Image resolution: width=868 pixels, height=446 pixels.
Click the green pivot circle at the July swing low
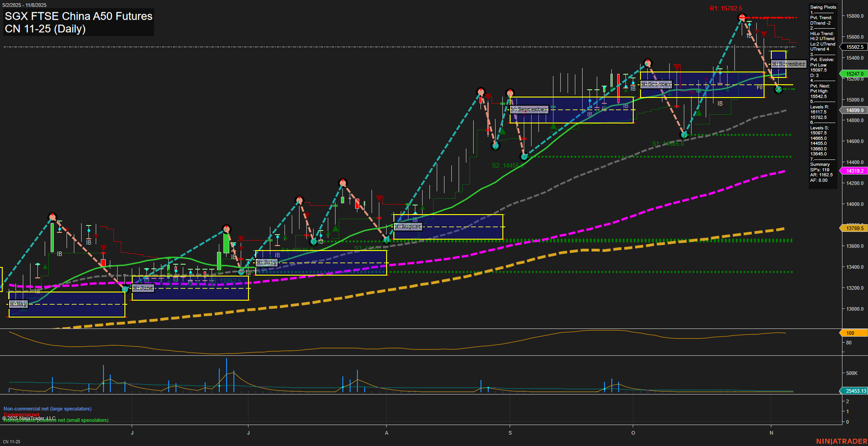[x=241, y=272]
